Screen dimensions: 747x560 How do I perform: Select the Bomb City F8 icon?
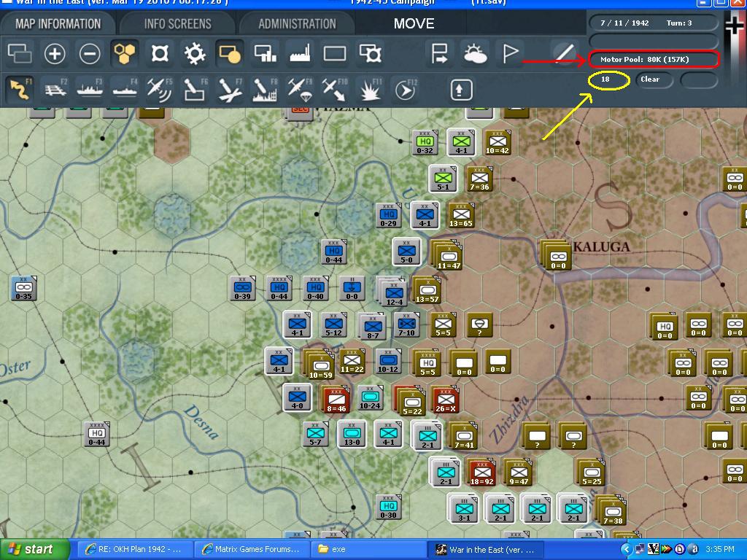coord(265,89)
